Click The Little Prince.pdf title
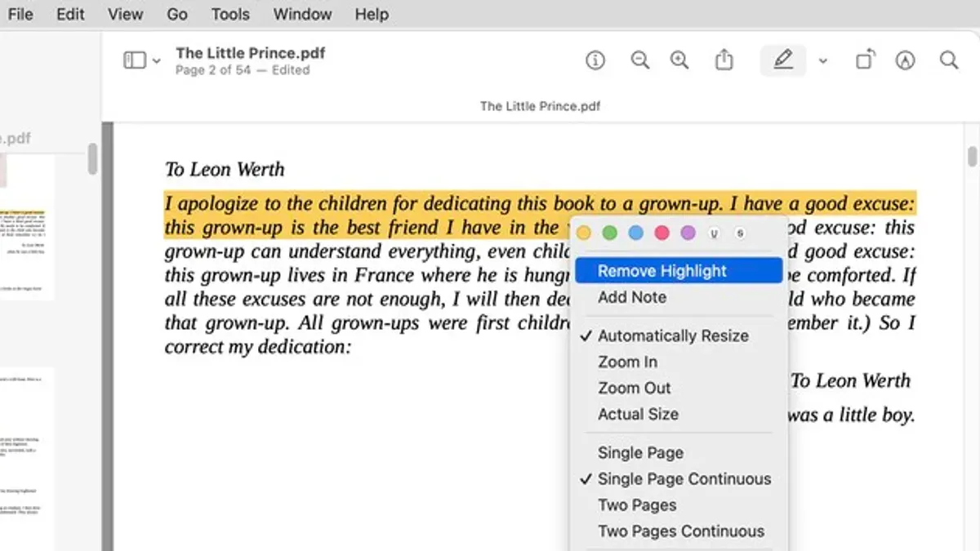Screen dimensions: 980x551 [251, 53]
